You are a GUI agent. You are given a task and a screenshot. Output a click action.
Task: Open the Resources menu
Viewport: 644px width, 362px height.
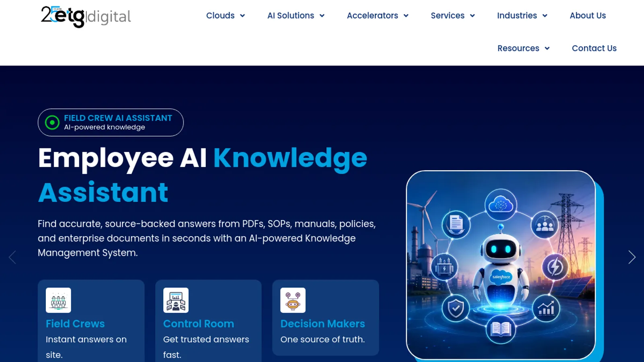coord(518,48)
